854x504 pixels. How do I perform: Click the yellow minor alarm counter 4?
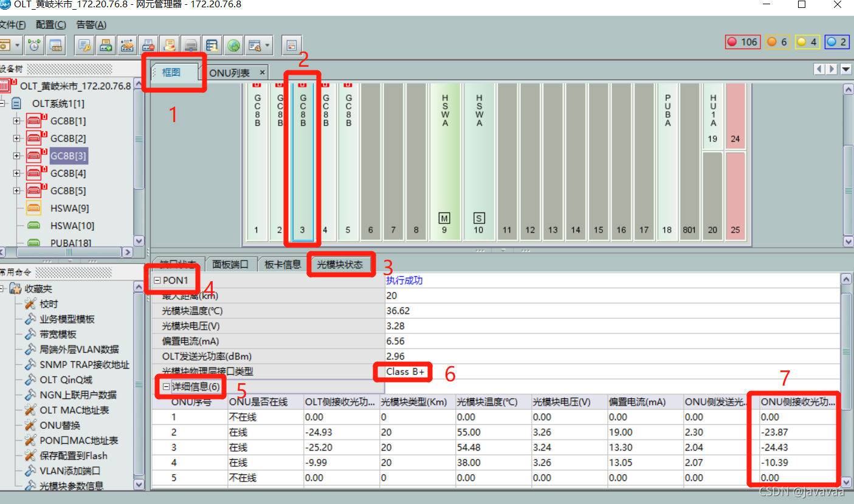(x=807, y=42)
